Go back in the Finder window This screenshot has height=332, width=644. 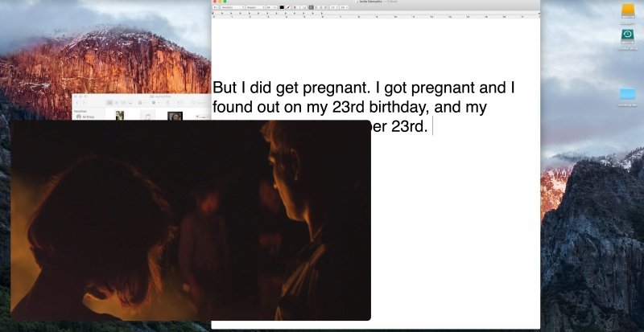click(x=77, y=103)
